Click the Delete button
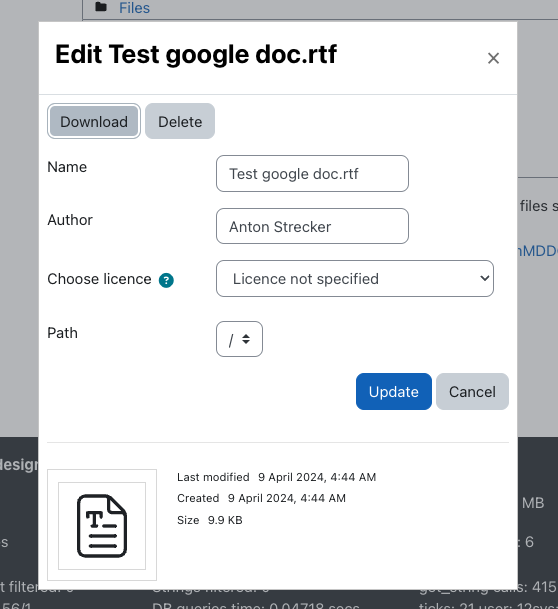 pyautogui.click(x=180, y=121)
